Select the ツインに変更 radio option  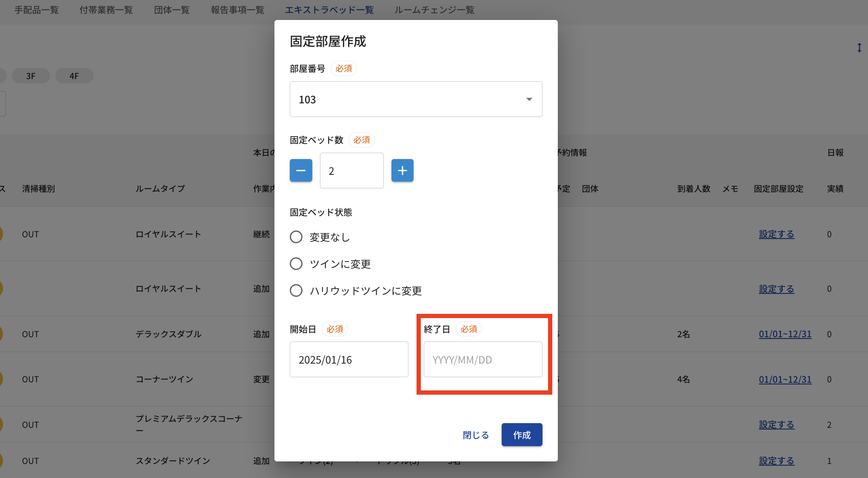tap(296, 264)
